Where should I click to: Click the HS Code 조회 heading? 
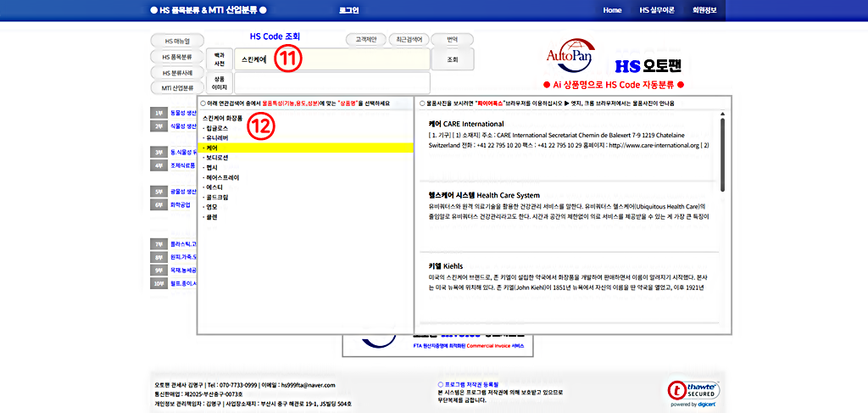tap(275, 36)
